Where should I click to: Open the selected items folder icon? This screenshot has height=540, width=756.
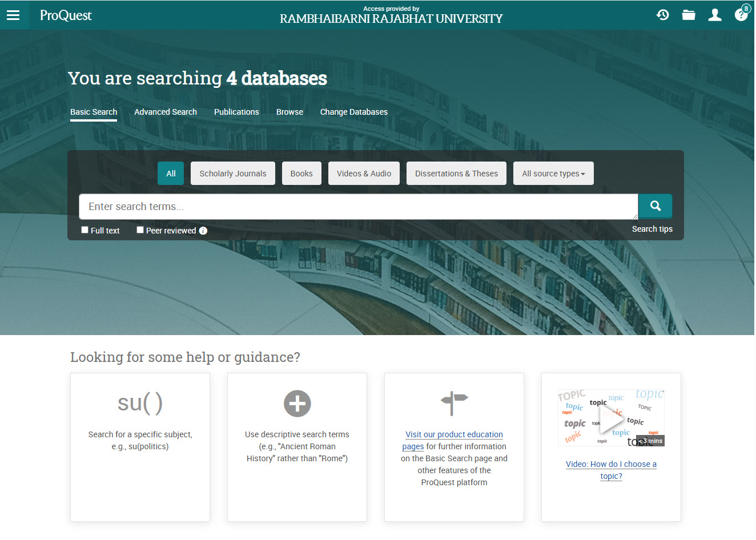689,15
